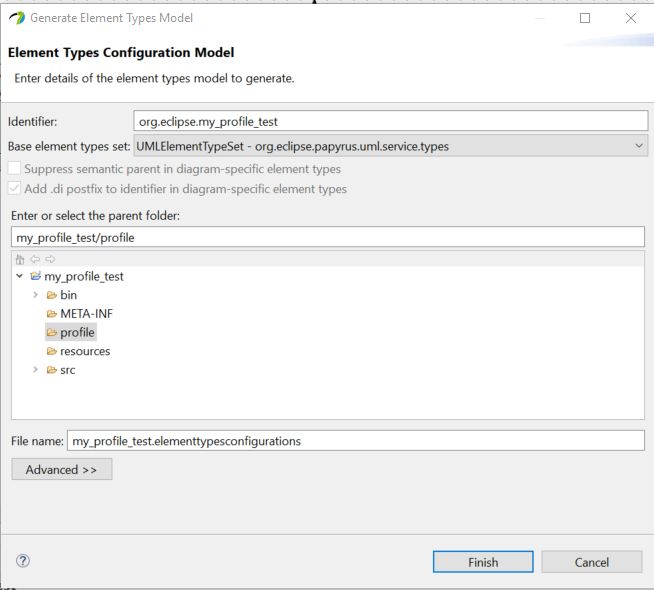Click the my_profile_test project icon
Viewport: 654px width, 590px height.
point(36,276)
